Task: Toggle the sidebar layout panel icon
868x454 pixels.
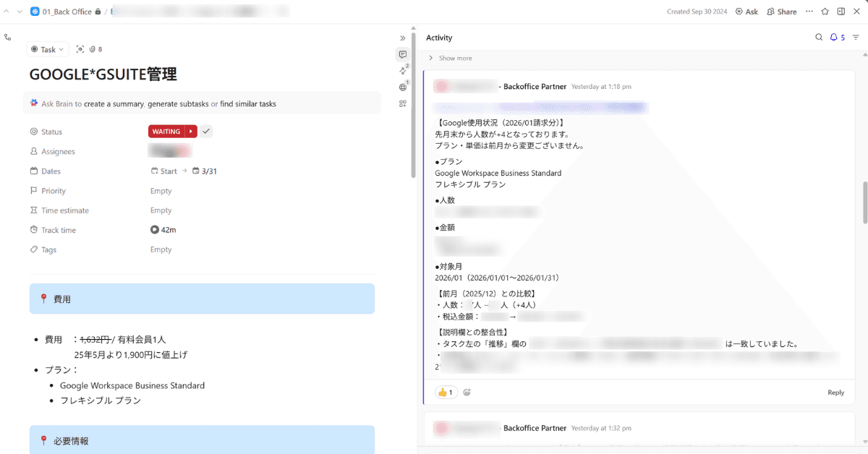Action: click(841, 12)
